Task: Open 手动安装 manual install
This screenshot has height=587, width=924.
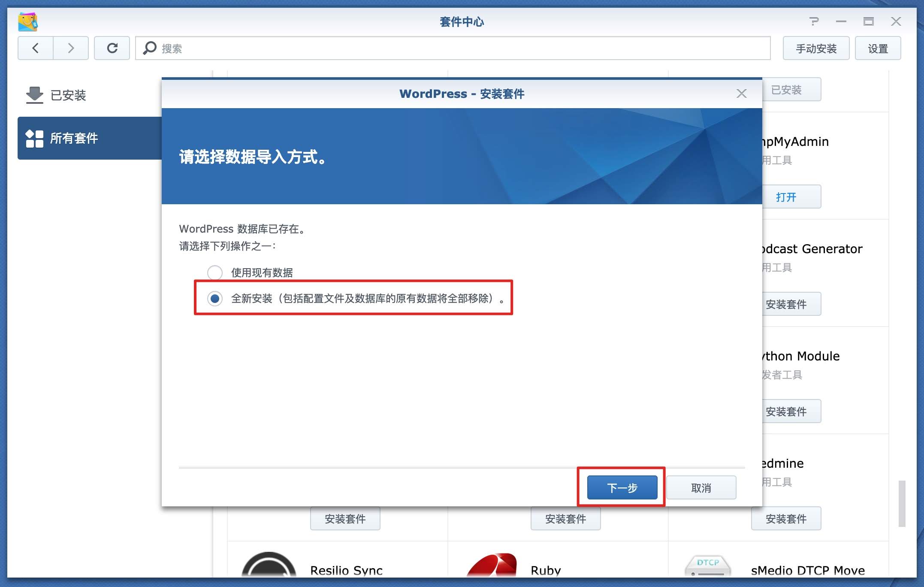Action: (x=816, y=48)
